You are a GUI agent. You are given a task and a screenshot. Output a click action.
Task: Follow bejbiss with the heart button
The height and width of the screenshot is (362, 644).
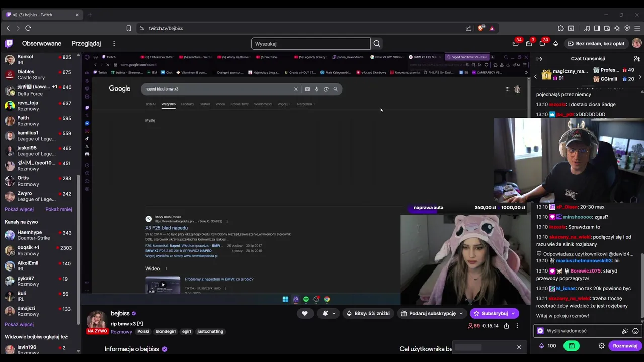pos(304,313)
